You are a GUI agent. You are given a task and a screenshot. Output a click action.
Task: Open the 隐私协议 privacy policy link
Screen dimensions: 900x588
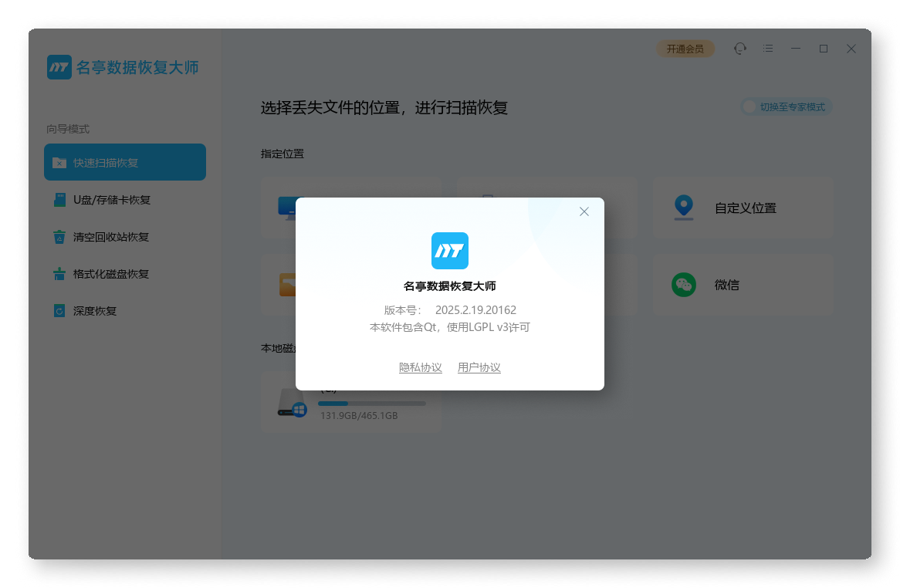[421, 367]
